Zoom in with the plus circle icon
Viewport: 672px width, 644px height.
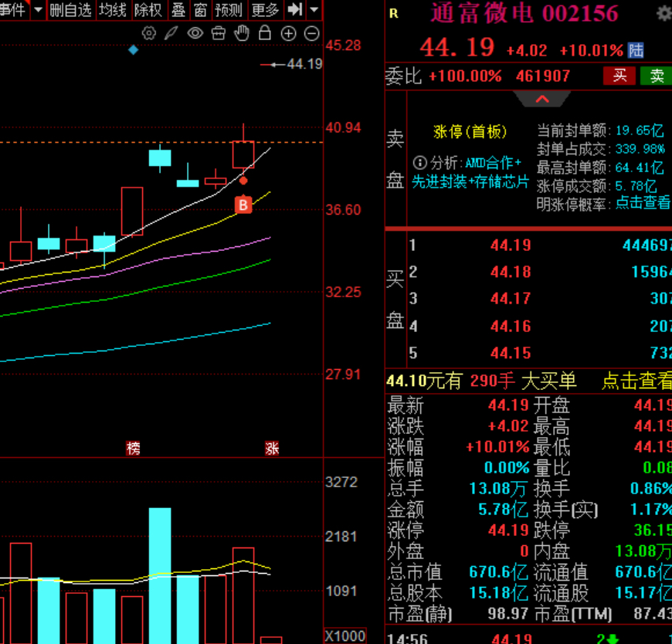pos(288,33)
